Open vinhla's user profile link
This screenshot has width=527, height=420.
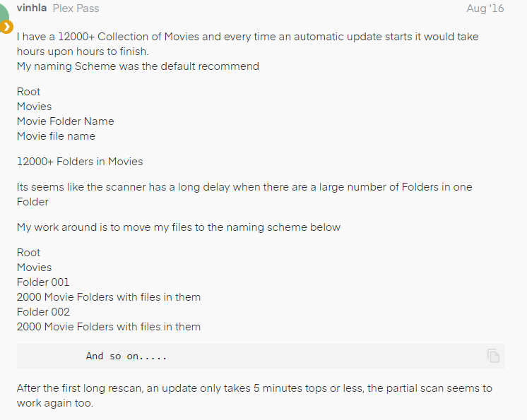32,8
